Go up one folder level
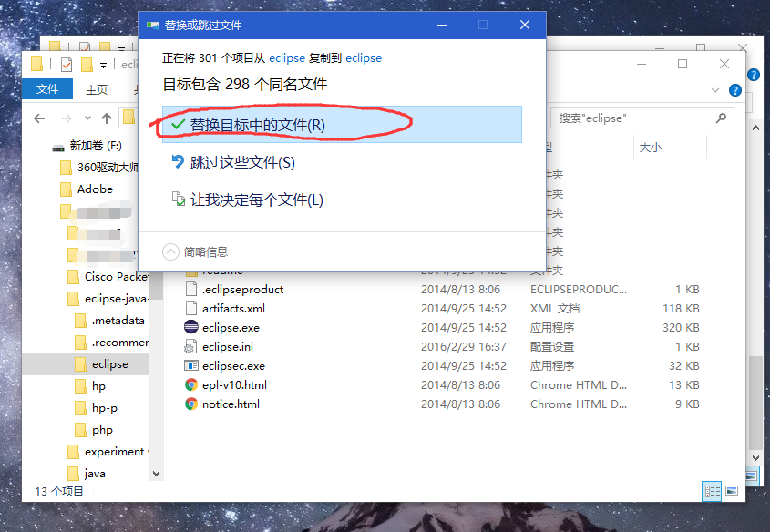 point(107,118)
